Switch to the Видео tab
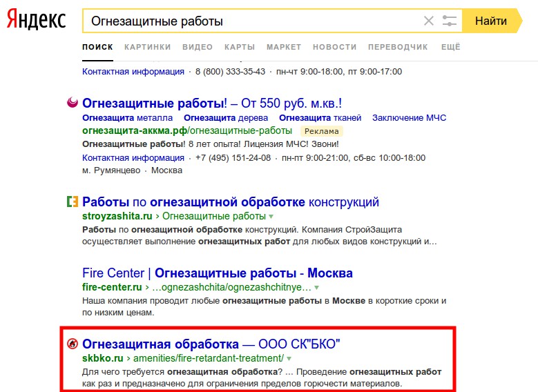Viewport: 538px width, 392px height. pyautogui.click(x=198, y=47)
